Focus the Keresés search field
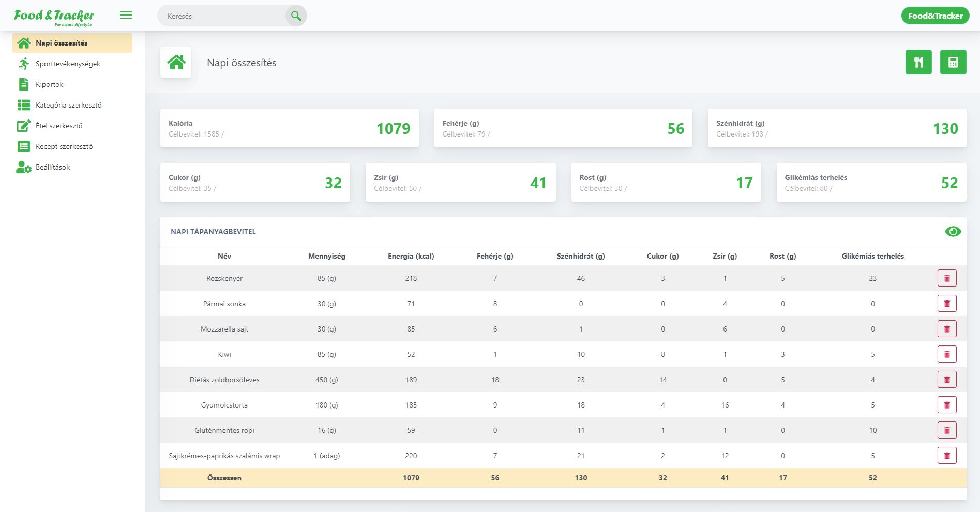This screenshot has width=980, height=512. pyautogui.click(x=222, y=16)
